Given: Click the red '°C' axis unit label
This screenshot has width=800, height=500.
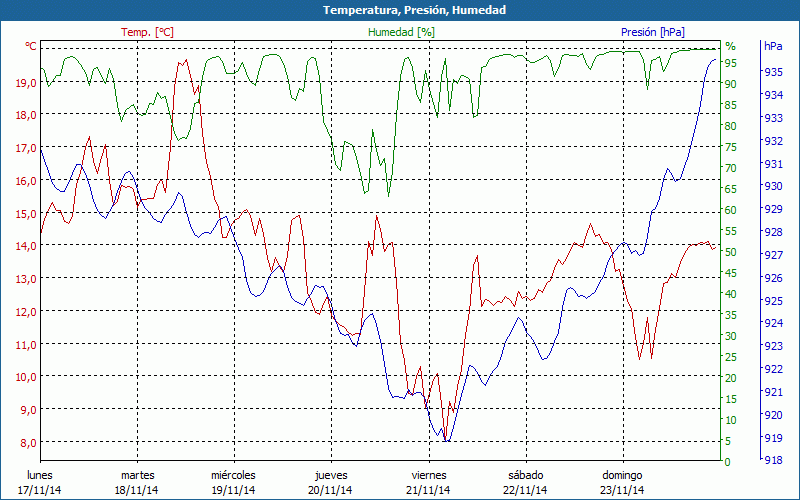Looking at the screenshot, I should coord(31,46).
